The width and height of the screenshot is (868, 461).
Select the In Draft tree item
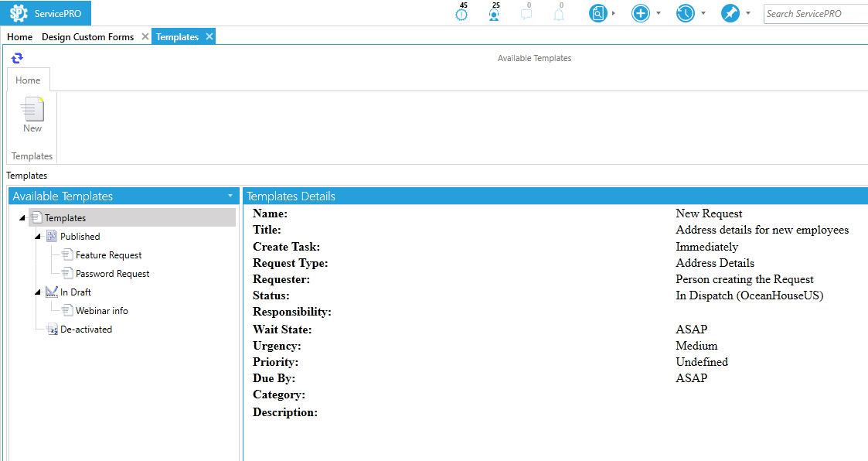76,292
